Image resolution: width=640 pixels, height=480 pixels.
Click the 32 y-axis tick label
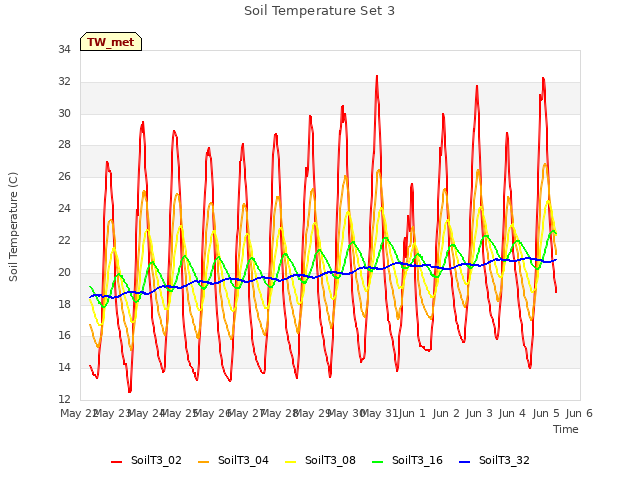64,82
